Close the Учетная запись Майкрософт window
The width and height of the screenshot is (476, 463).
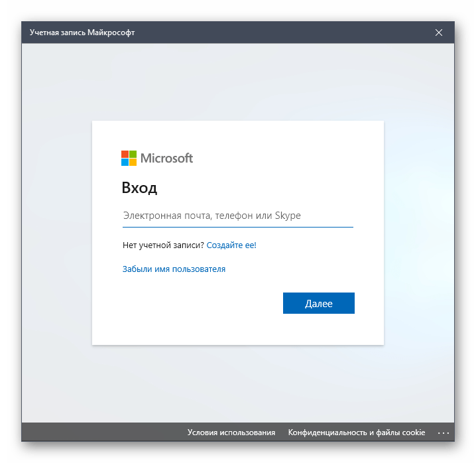pos(439,33)
